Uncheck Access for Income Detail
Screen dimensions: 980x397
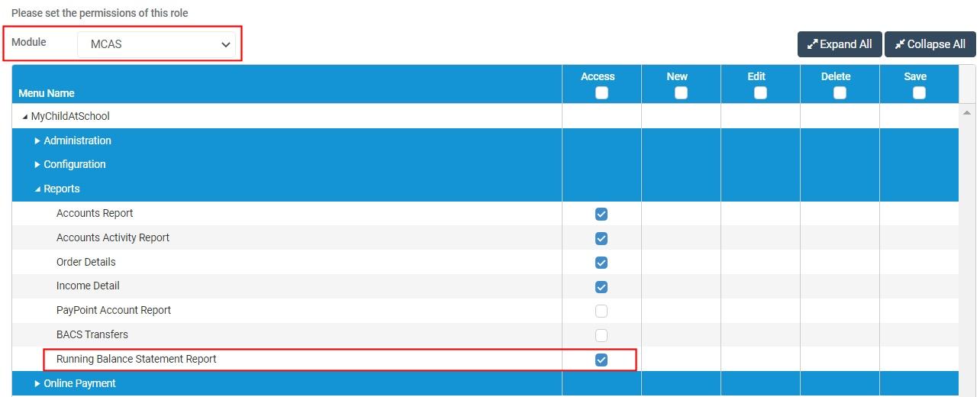click(x=601, y=287)
